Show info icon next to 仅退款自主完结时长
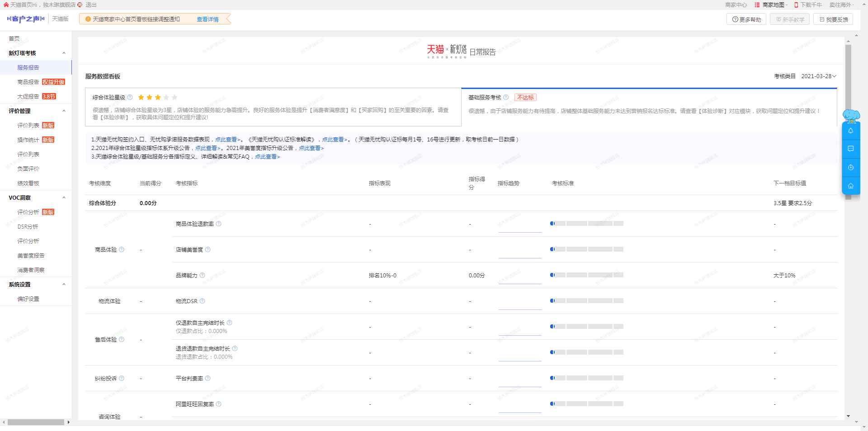The height and width of the screenshot is (431, 868). pos(230,323)
